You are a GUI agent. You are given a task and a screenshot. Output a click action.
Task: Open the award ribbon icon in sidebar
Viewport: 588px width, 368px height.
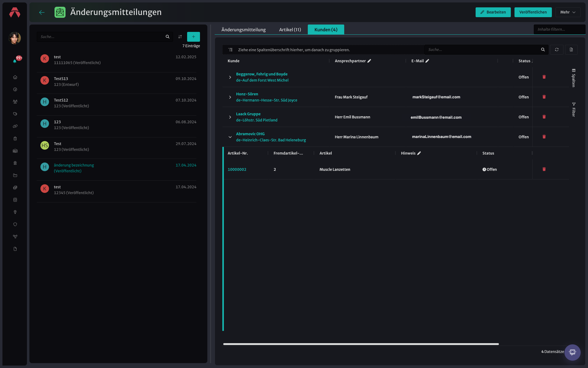coord(15,163)
